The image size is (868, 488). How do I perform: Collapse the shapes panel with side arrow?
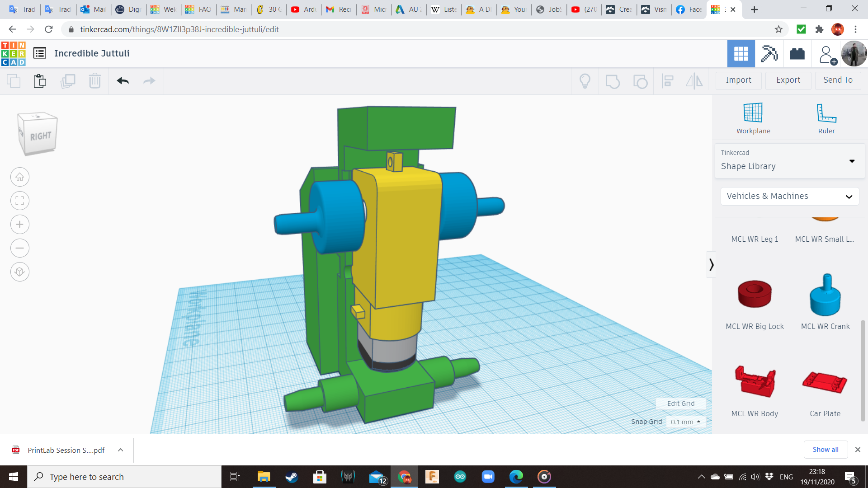point(711,264)
